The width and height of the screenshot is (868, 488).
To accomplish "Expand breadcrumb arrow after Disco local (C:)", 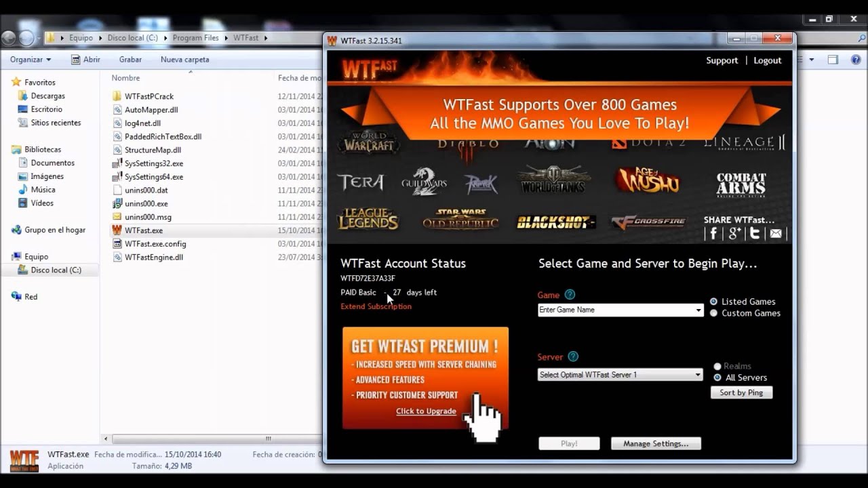I will coord(165,38).
